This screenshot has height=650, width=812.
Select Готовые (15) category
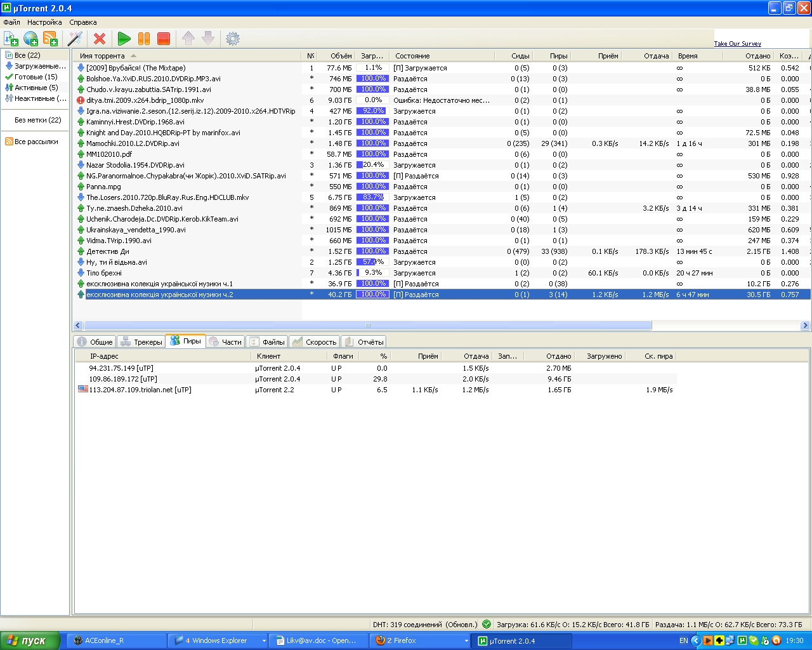click(36, 77)
